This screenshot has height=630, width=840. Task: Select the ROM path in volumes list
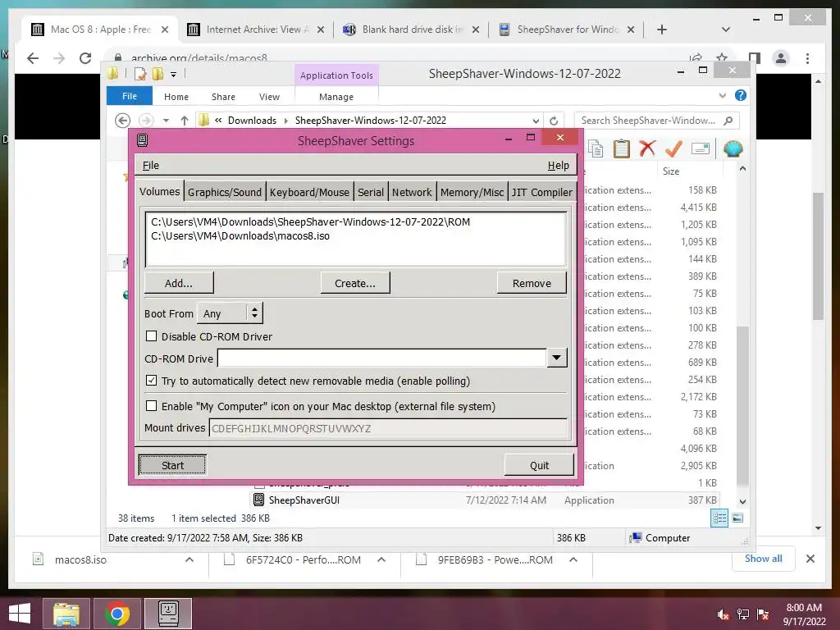[310, 221]
